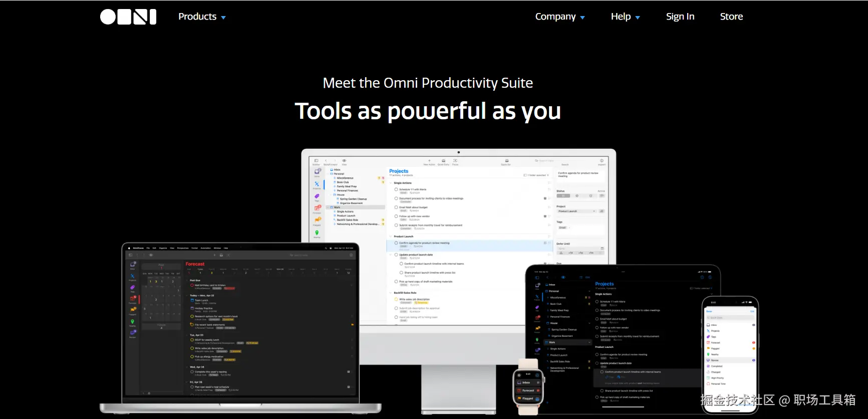Select Forecast perspective icon in iMac sidebar
This screenshot has width=868, height=419.
pos(317,208)
